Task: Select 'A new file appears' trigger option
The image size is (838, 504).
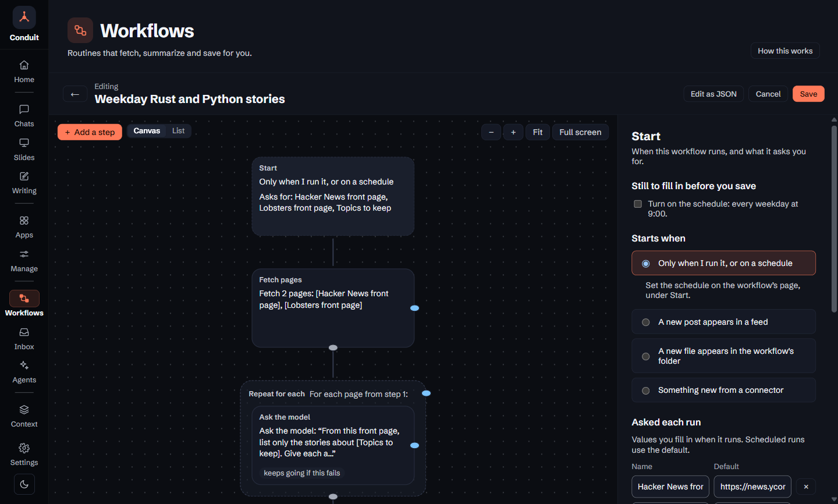Action: (x=723, y=356)
